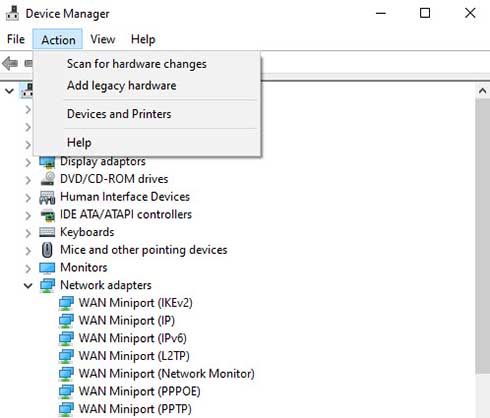Click the DVD/CD-ROM drives disc icon

tap(48, 179)
